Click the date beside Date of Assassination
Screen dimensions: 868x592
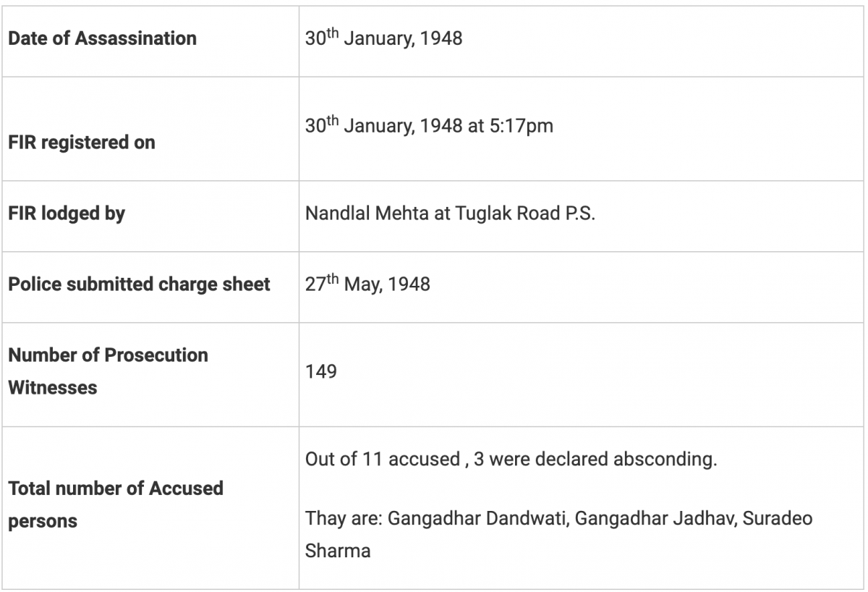click(383, 38)
